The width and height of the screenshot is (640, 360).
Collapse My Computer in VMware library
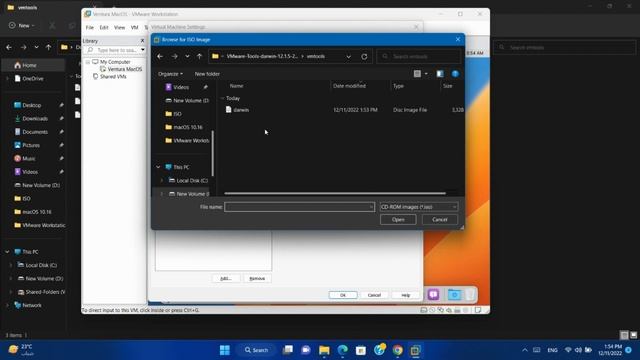[88, 62]
